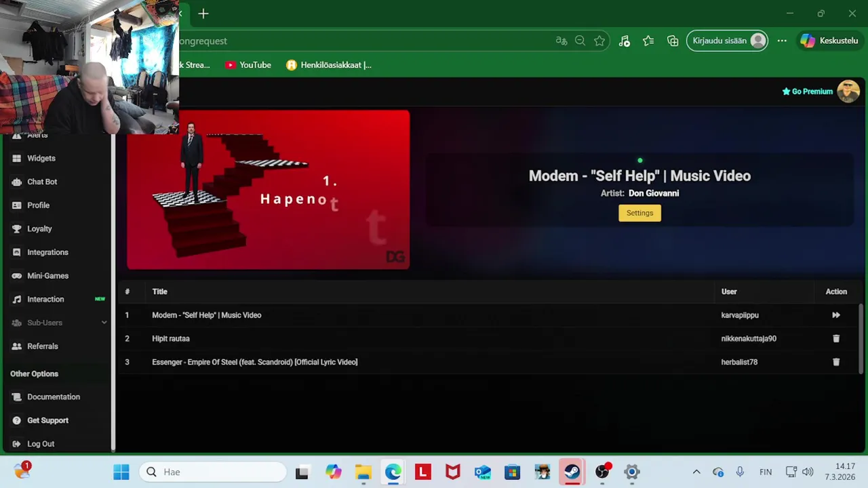Click the Kirjaudu sisään sign-in button

coord(728,41)
